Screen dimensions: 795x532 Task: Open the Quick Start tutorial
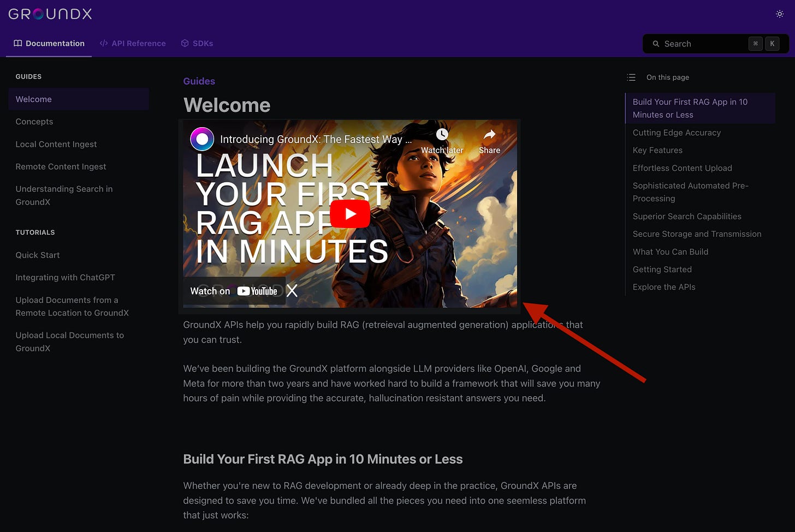[38, 255]
